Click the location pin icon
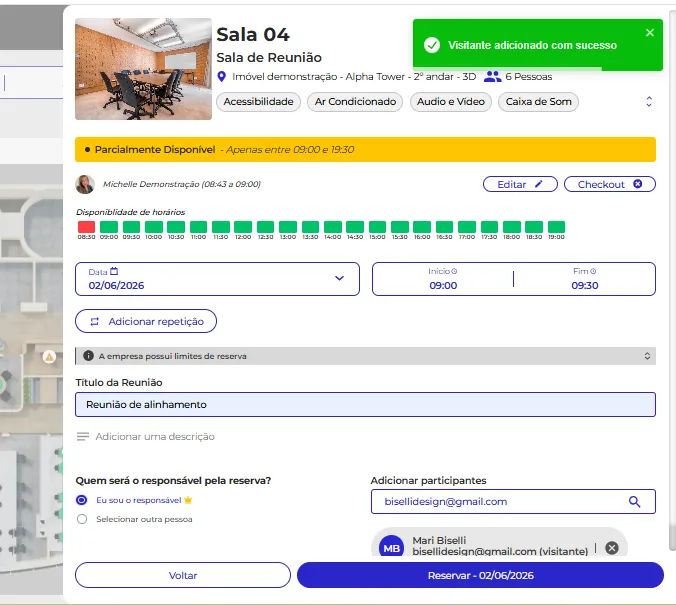The height and width of the screenshot is (605, 676). click(x=222, y=77)
